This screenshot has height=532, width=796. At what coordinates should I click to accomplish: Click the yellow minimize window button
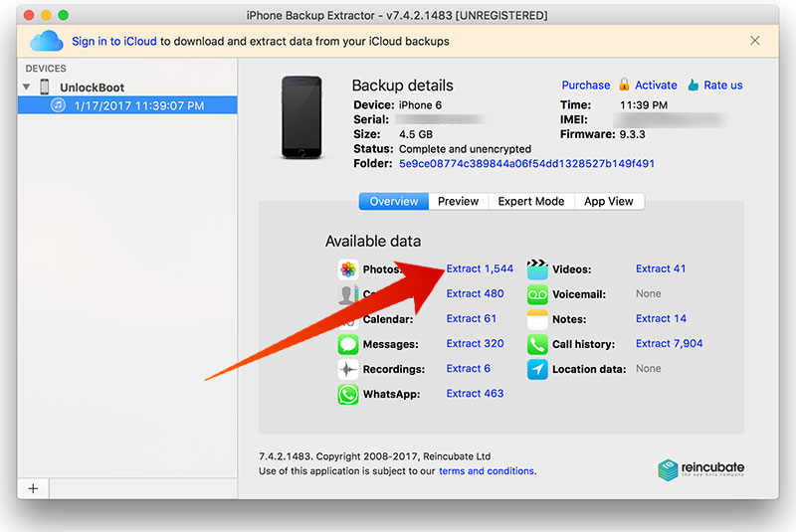(x=46, y=15)
